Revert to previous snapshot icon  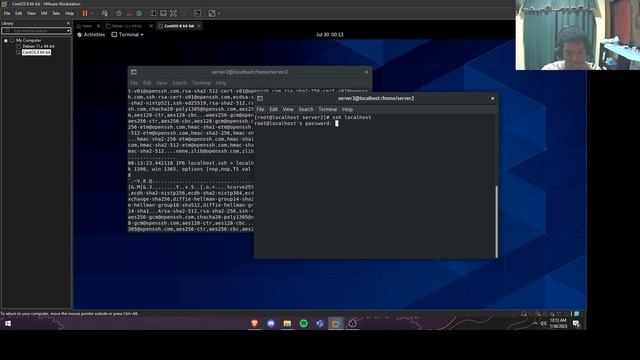tap(129, 13)
